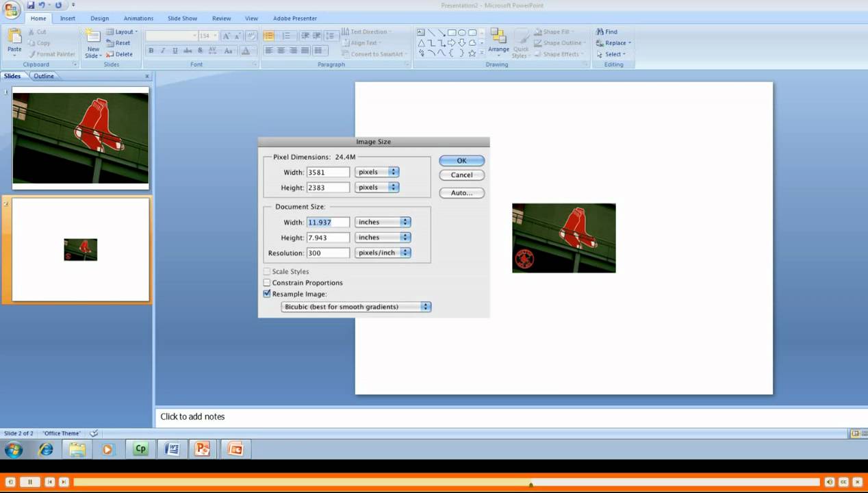868x493 pixels.
Task: Expand the Select dropdown in Editing
Action: (x=611, y=54)
